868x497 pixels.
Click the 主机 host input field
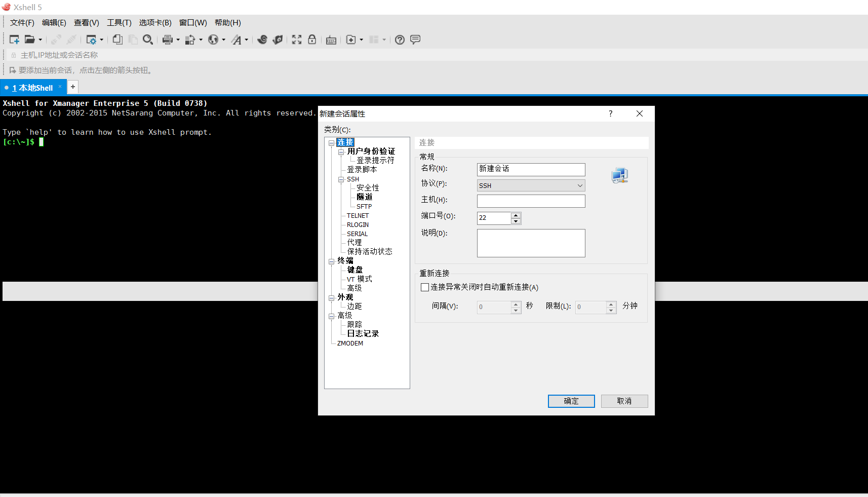coord(531,201)
